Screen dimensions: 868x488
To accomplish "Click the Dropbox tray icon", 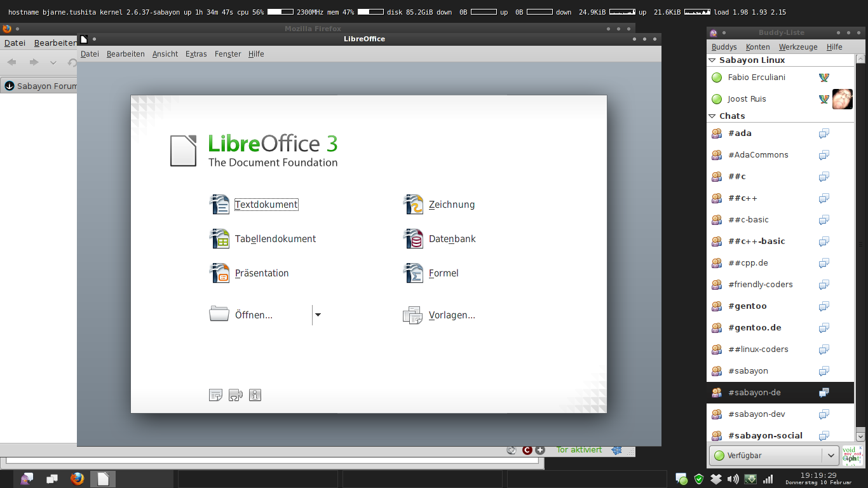I will point(715,479).
